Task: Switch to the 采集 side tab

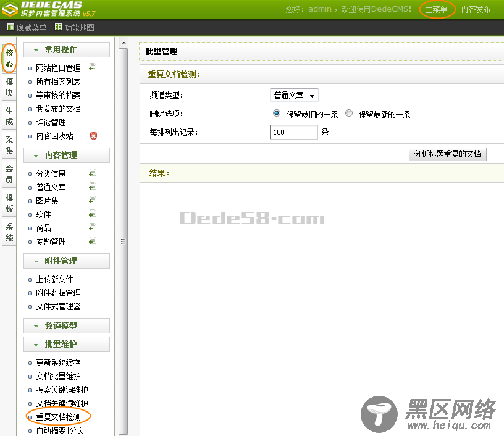Action: [9, 145]
